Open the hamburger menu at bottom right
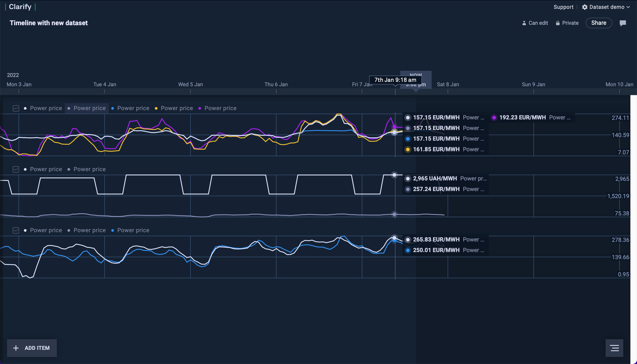The image size is (637, 364). pyautogui.click(x=614, y=348)
